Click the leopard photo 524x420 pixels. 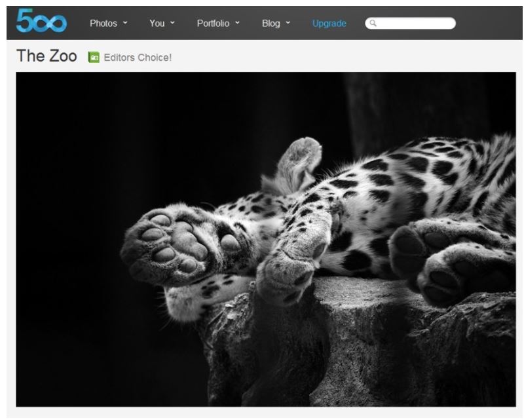266,239
